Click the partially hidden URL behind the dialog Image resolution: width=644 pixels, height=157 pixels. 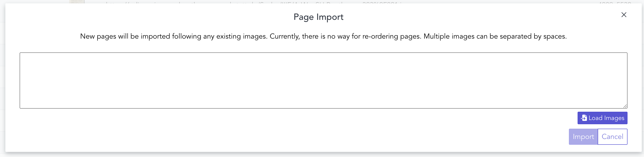point(250,2)
